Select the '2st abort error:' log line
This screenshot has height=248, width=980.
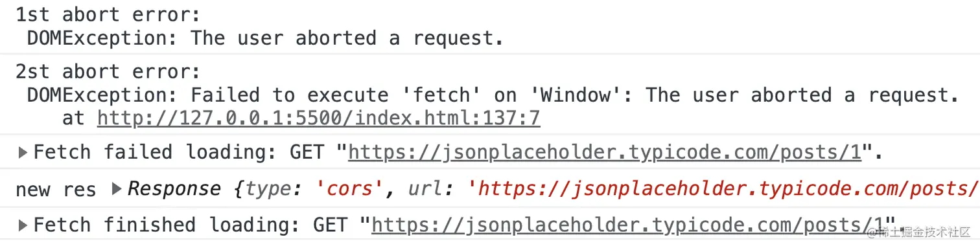tap(108, 71)
